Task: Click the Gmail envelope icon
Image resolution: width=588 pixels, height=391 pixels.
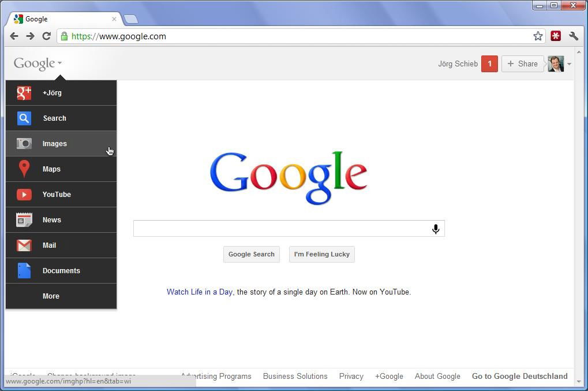Action: point(24,245)
